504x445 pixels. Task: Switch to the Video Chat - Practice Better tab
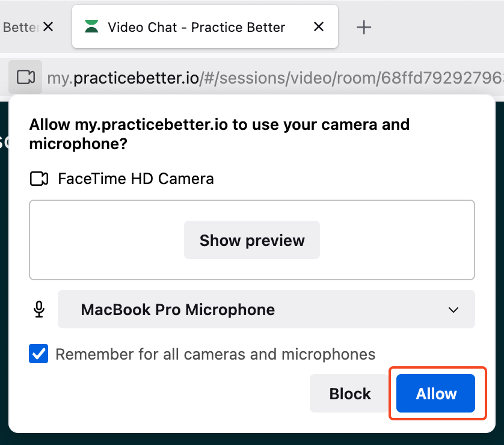196,27
